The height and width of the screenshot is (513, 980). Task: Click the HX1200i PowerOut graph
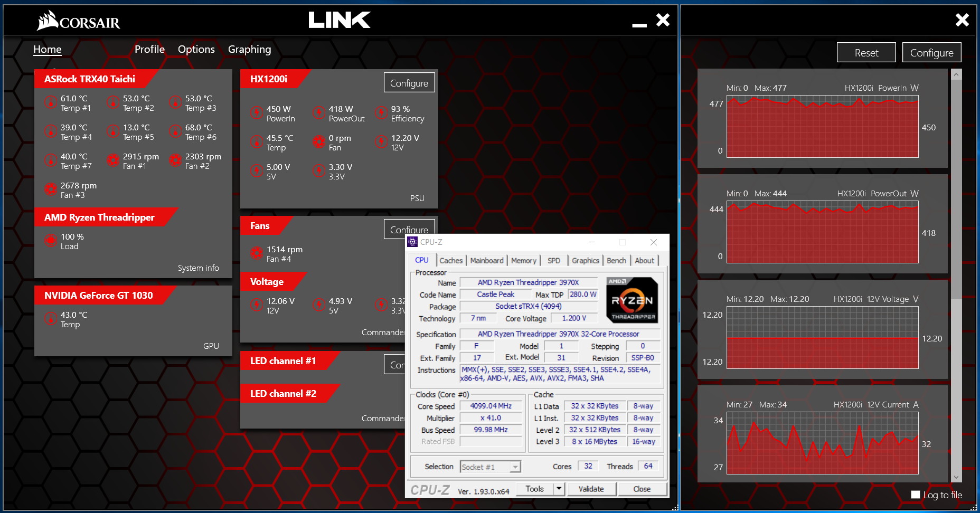click(823, 232)
